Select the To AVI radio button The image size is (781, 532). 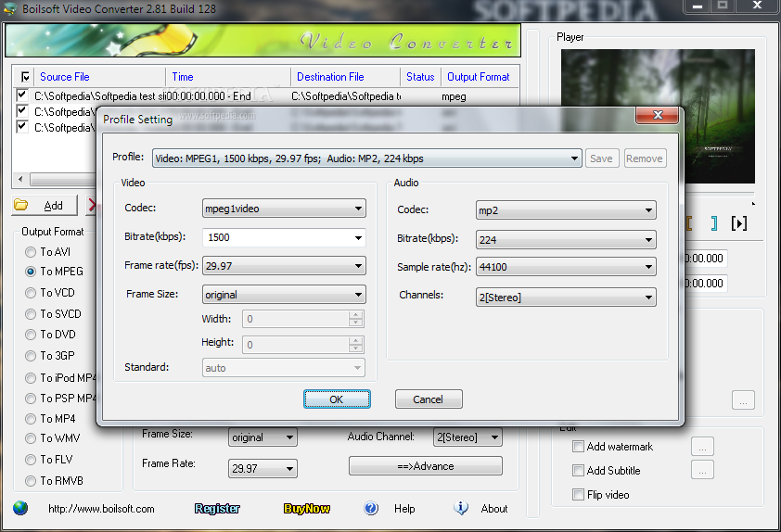(x=31, y=252)
